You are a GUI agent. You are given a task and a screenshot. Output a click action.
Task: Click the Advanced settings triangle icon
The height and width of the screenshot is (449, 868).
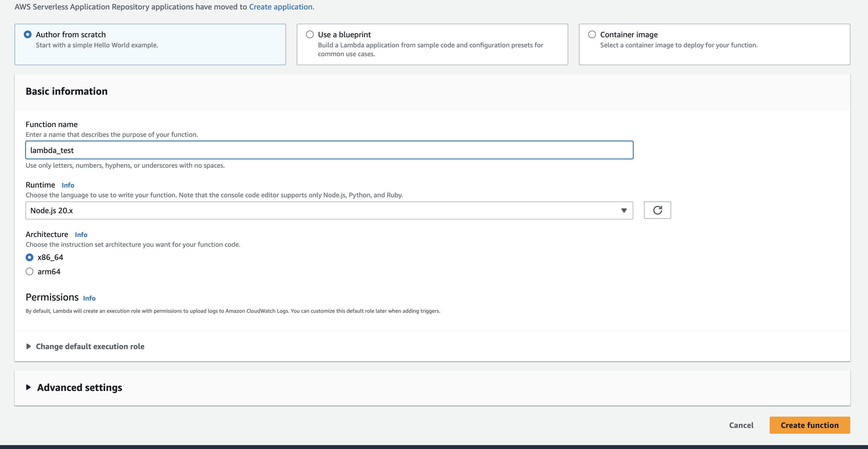[29, 388]
